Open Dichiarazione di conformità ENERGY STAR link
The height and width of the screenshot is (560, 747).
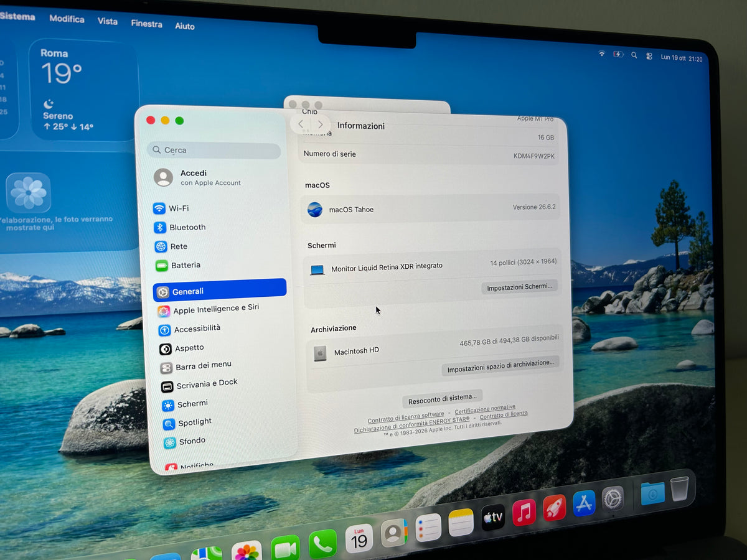[412, 425]
